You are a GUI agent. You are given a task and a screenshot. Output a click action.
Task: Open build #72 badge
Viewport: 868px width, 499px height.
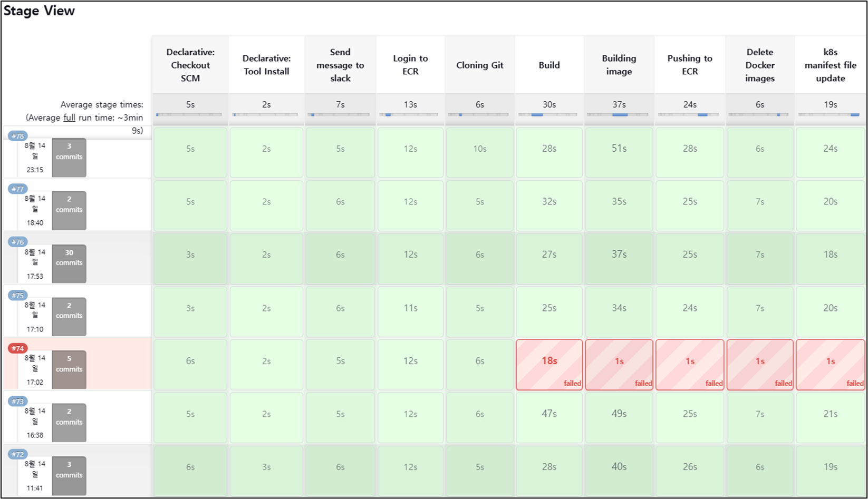(x=18, y=454)
